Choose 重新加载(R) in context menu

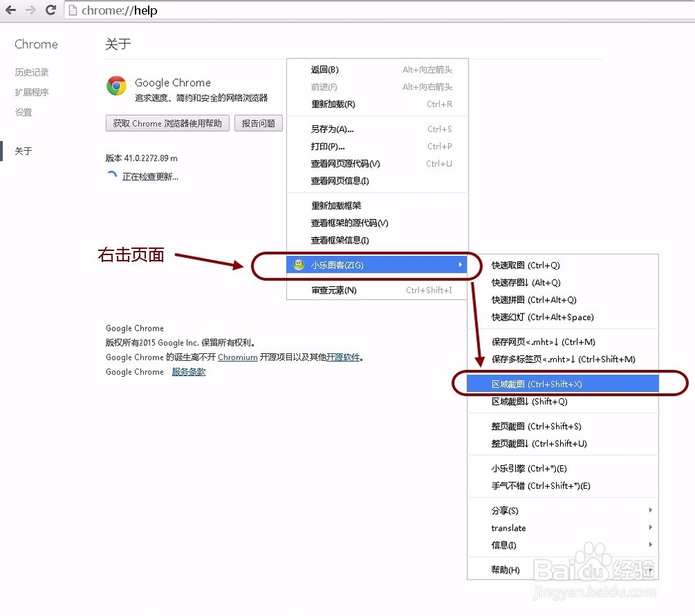coord(377,104)
